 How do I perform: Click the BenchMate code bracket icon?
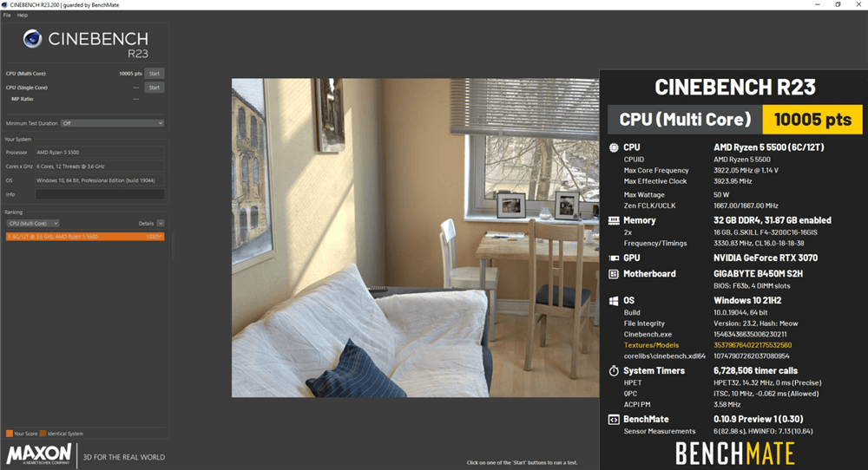615,419
